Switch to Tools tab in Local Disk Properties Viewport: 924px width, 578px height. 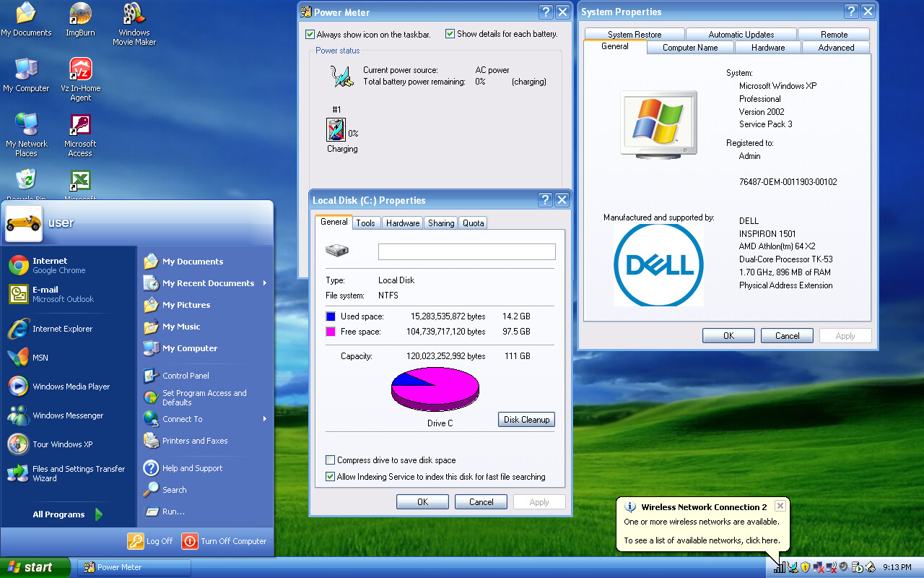point(366,223)
